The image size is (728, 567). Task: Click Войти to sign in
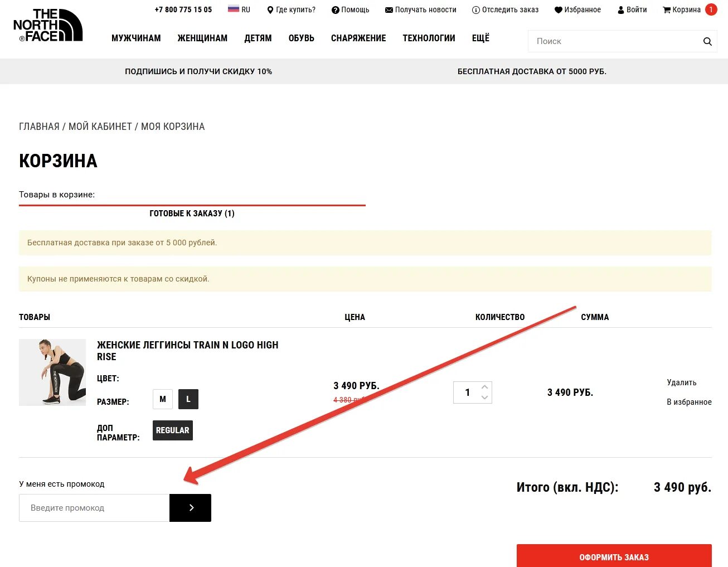(x=632, y=9)
